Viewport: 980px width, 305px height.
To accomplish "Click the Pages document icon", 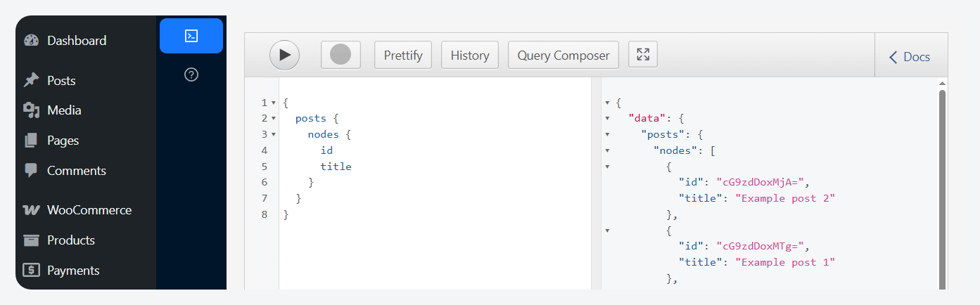I will coord(31,141).
